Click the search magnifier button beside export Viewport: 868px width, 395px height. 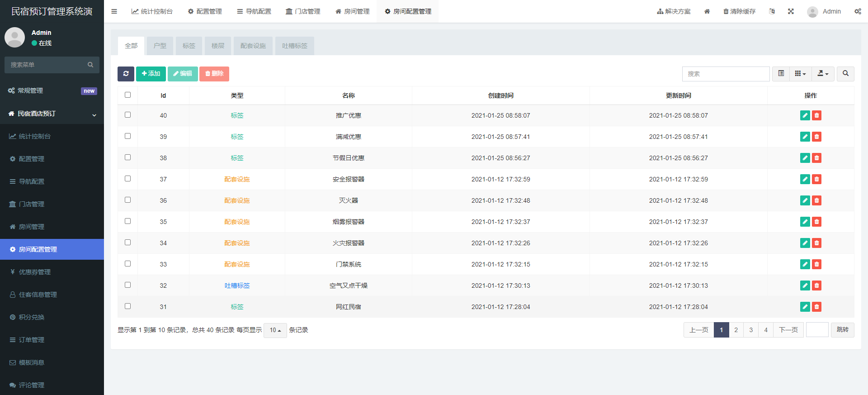[845, 74]
